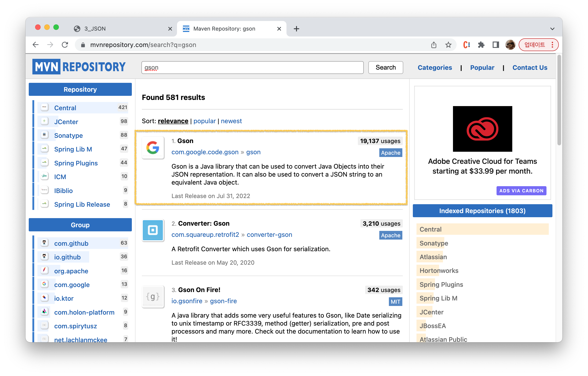Toggle the side panel icon
The height and width of the screenshot is (376, 588).
click(x=495, y=45)
